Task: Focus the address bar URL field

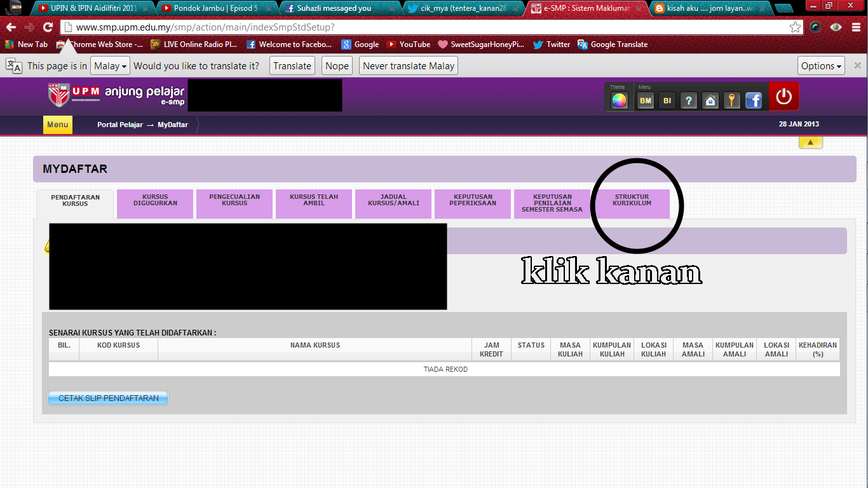Action: (432, 27)
